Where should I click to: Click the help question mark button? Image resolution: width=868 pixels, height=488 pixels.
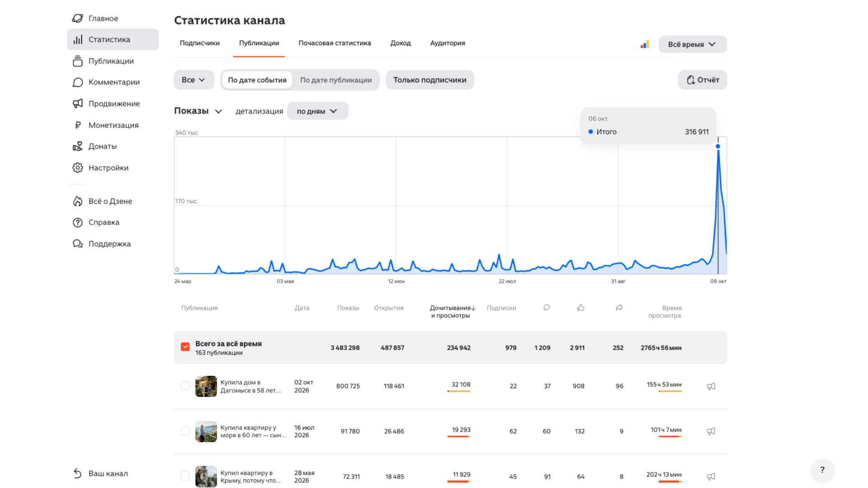coord(822,470)
